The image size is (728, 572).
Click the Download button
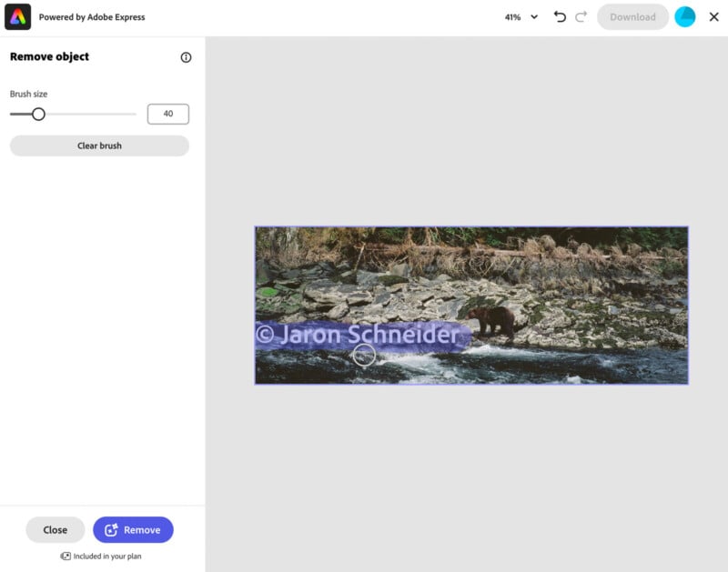point(632,17)
